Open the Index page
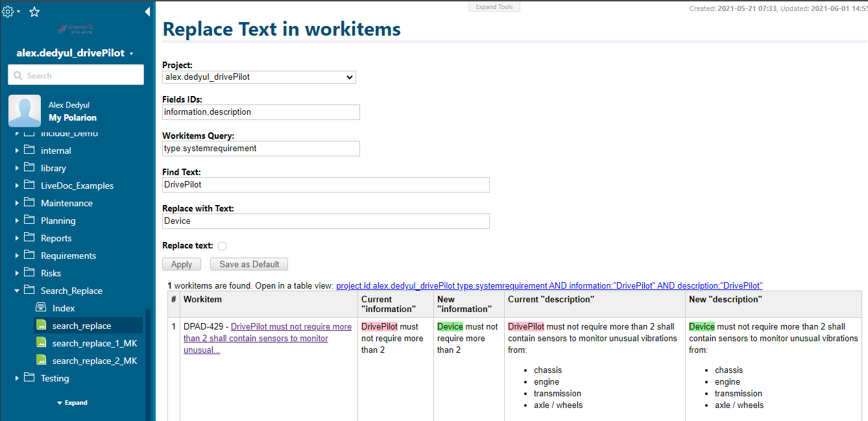This screenshot has height=421, width=868. click(64, 308)
